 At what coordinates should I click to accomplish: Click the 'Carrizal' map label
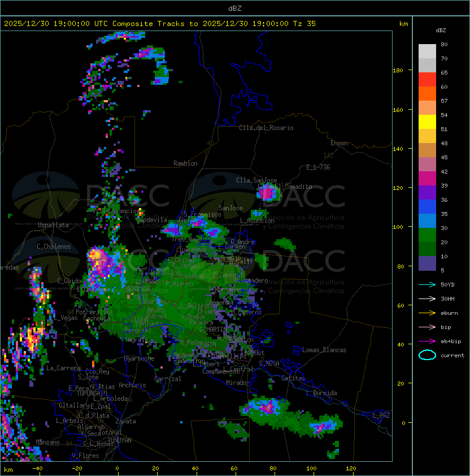(168, 379)
